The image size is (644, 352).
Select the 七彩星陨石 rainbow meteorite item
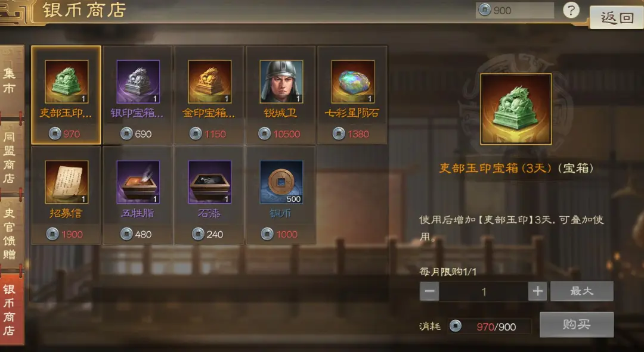coord(352,95)
